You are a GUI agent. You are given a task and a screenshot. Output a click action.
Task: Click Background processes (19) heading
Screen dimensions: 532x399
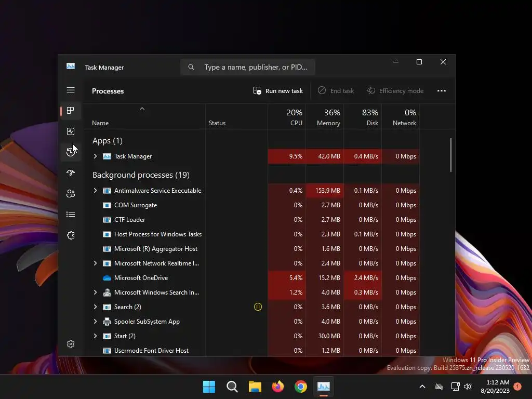(141, 175)
